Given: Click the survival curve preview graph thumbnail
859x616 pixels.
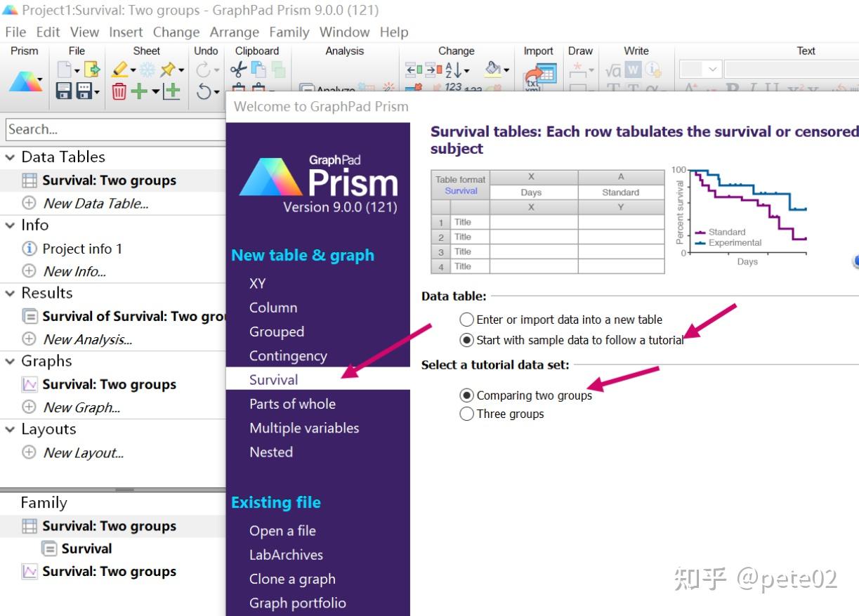Looking at the screenshot, I should [x=740, y=216].
